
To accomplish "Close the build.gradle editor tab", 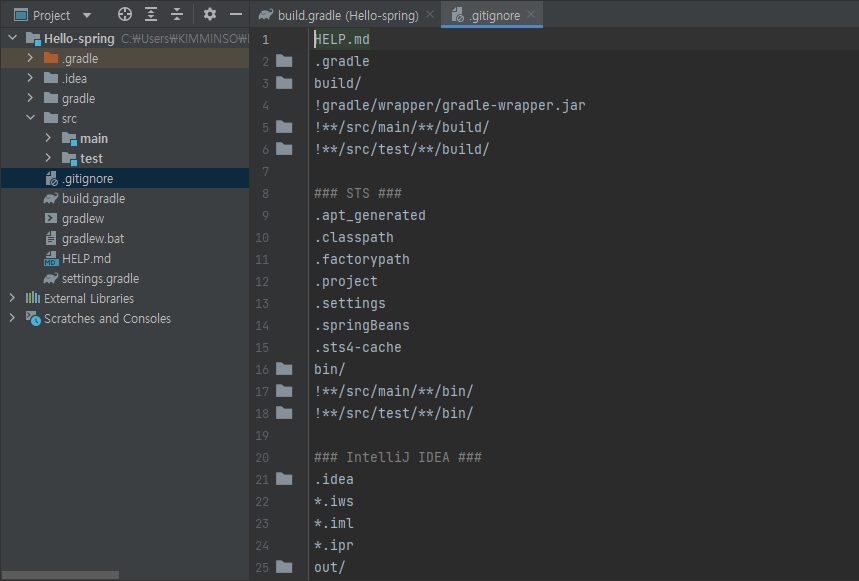I will [430, 14].
